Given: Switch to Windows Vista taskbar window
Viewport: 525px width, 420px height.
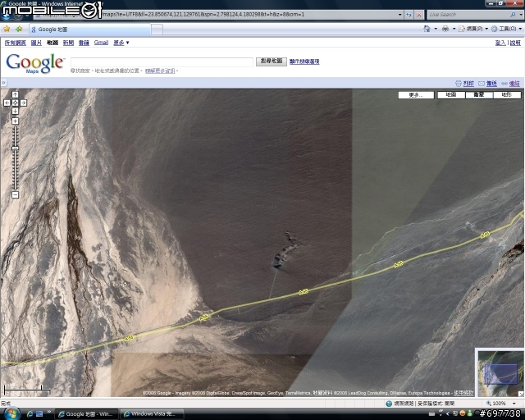Looking at the screenshot, I should tap(152, 414).
